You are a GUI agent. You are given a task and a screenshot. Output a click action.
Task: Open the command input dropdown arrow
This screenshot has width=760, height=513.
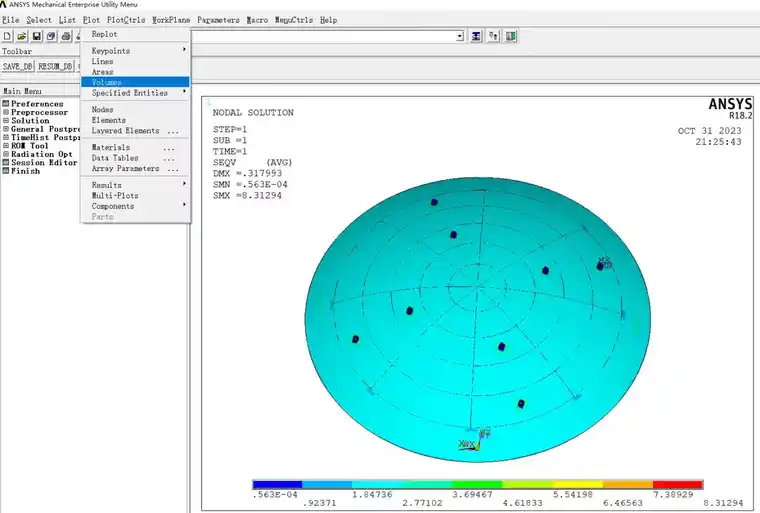click(x=459, y=36)
